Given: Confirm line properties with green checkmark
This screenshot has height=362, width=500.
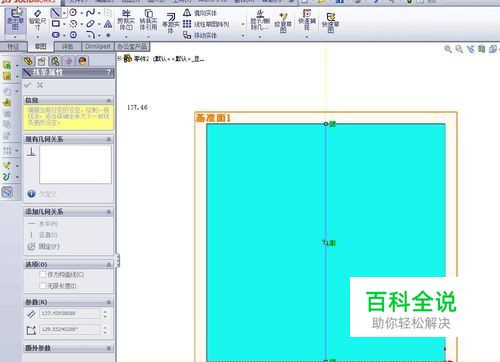Looking at the screenshot, I should [x=28, y=85].
